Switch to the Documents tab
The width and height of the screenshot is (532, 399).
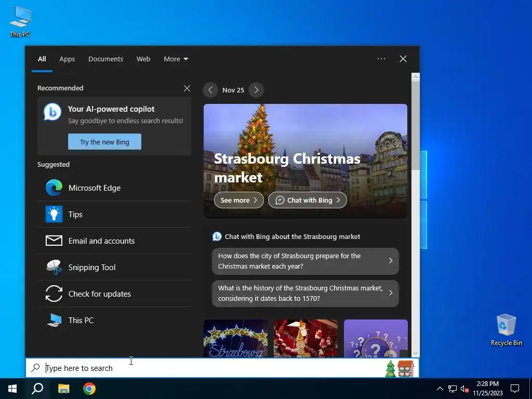click(105, 59)
